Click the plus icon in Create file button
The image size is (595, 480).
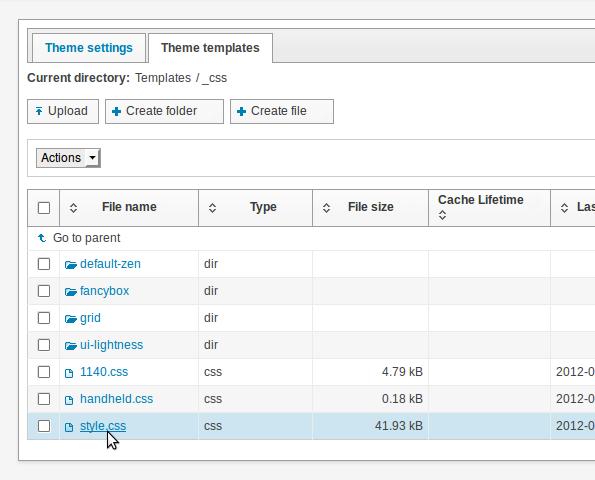tap(241, 111)
